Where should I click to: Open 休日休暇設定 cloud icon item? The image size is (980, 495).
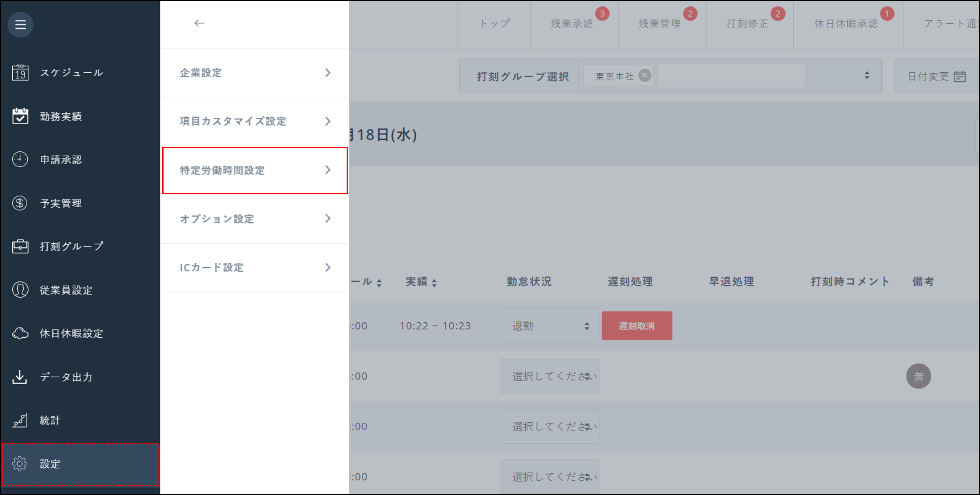click(x=20, y=333)
